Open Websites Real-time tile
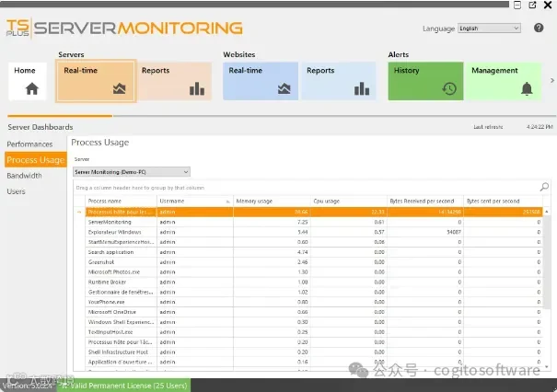This screenshot has height=392, width=557. (x=261, y=81)
